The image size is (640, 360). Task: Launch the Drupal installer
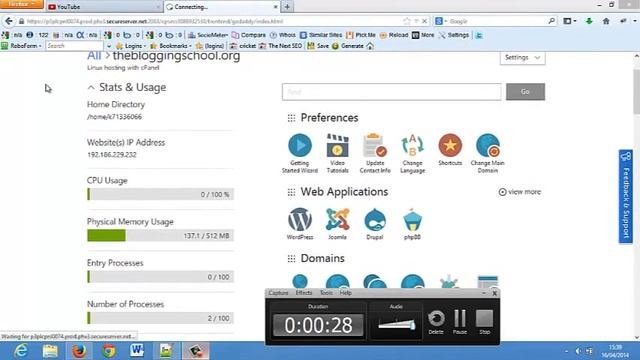coord(375,224)
